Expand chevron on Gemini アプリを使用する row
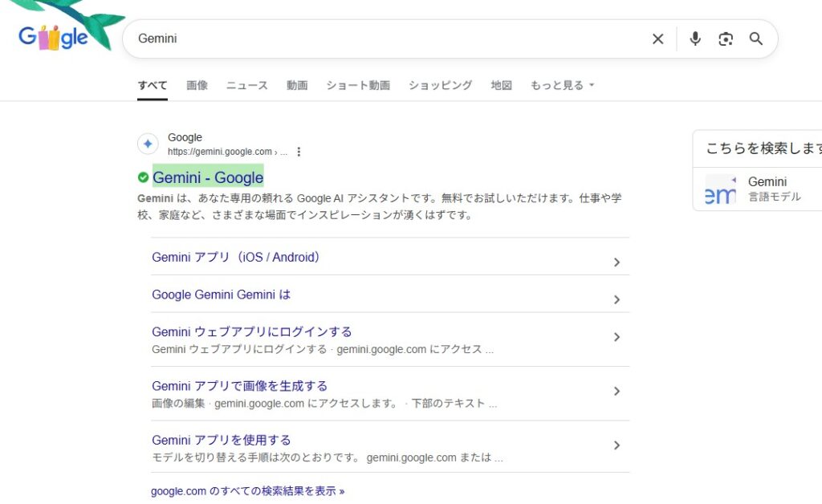822x504 pixels. (617, 445)
